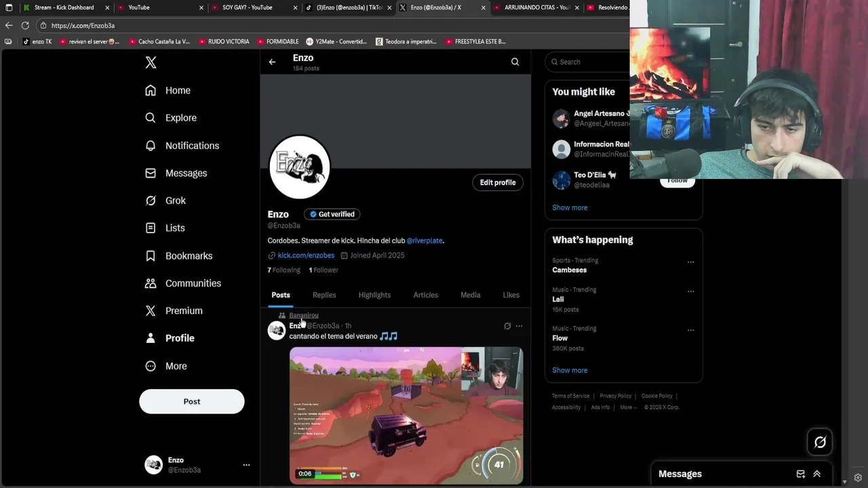868x488 pixels.
Task: Open Messages from the sidebar
Action: [x=176, y=173]
